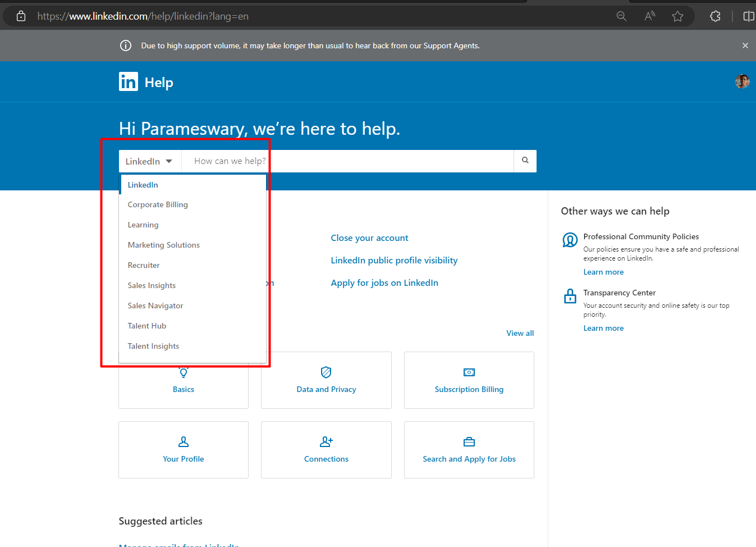Dismiss the support volume notice banner
The height and width of the screenshot is (547, 756).
pyautogui.click(x=745, y=45)
